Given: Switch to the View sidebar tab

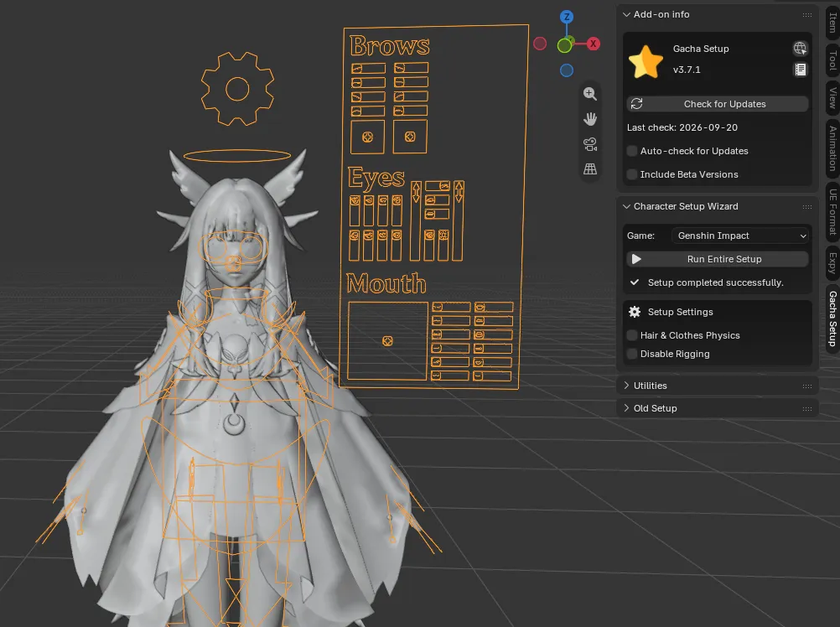Looking at the screenshot, I should [832, 98].
